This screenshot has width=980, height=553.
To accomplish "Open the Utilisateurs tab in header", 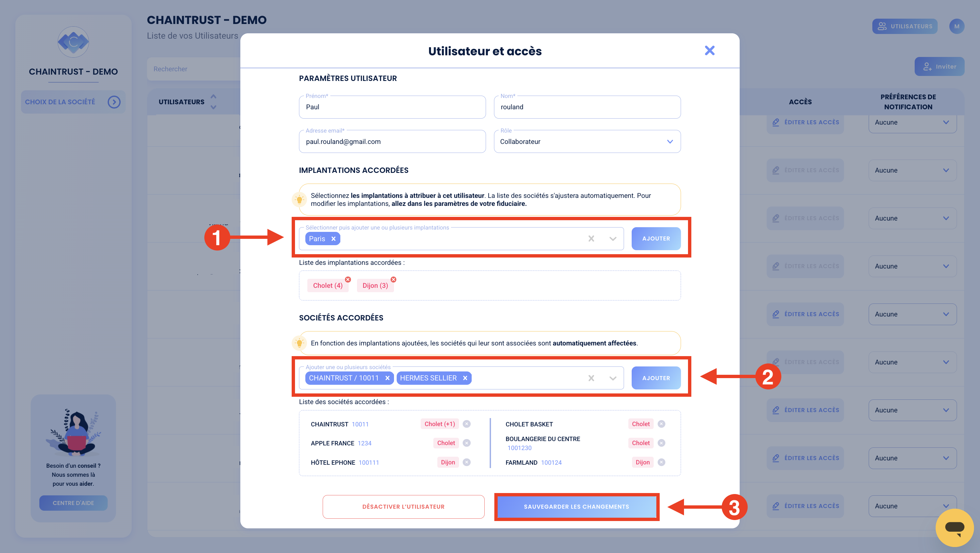I will (x=905, y=26).
